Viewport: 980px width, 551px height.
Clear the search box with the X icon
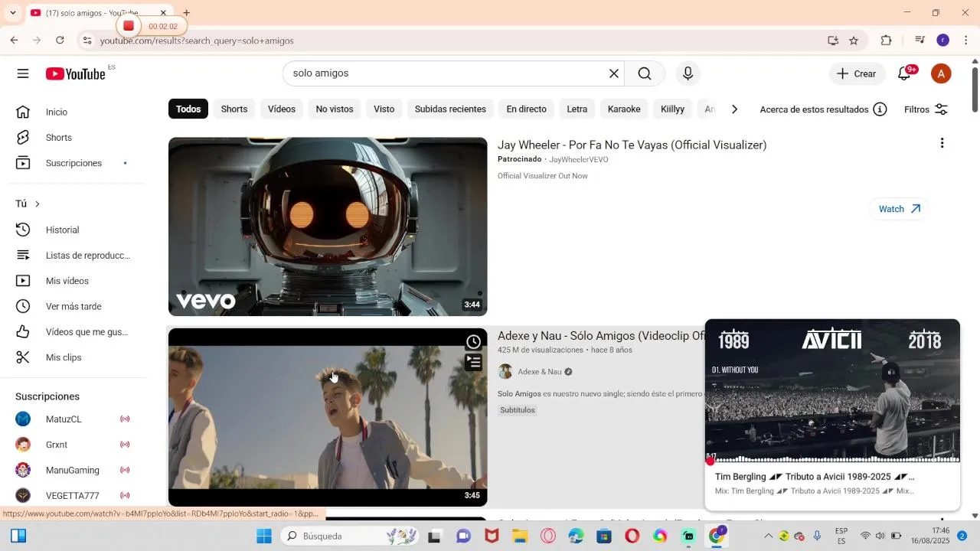click(613, 73)
